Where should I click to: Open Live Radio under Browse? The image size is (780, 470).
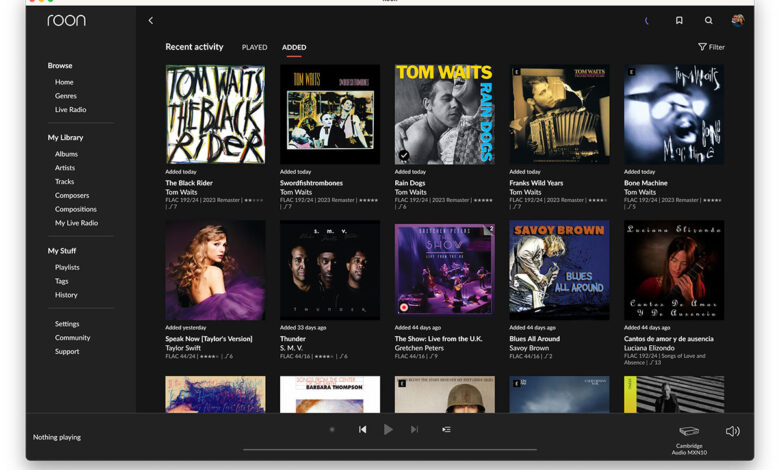pyautogui.click(x=71, y=109)
